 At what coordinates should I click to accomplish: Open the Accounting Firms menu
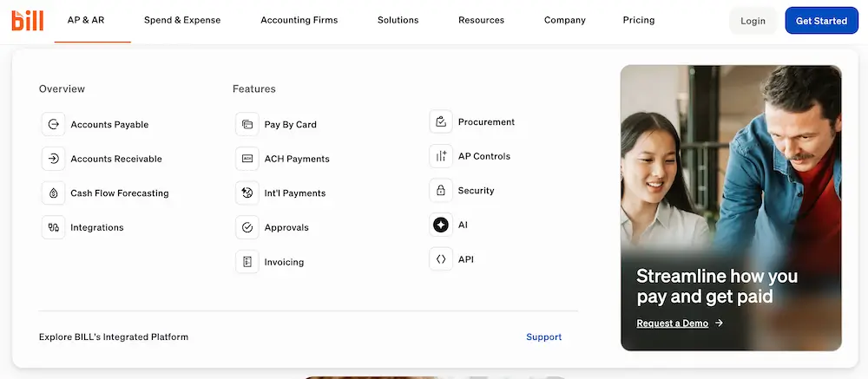point(299,20)
